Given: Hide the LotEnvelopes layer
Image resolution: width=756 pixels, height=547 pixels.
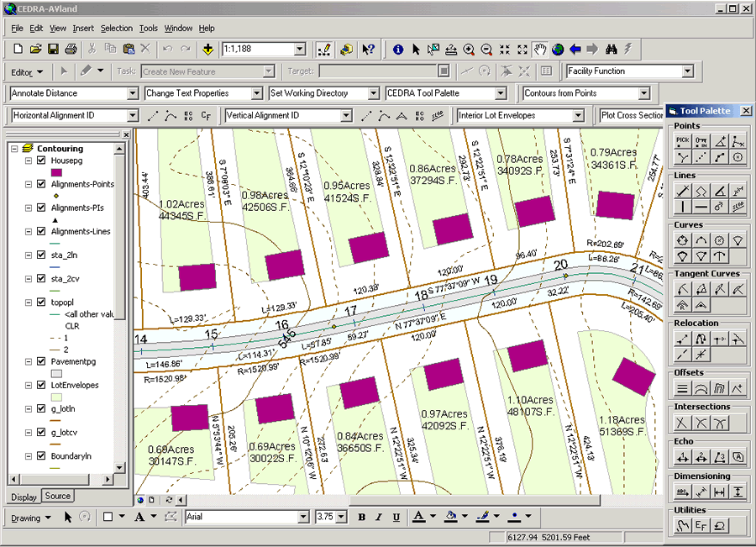Looking at the screenshot, I should [41, 385].
